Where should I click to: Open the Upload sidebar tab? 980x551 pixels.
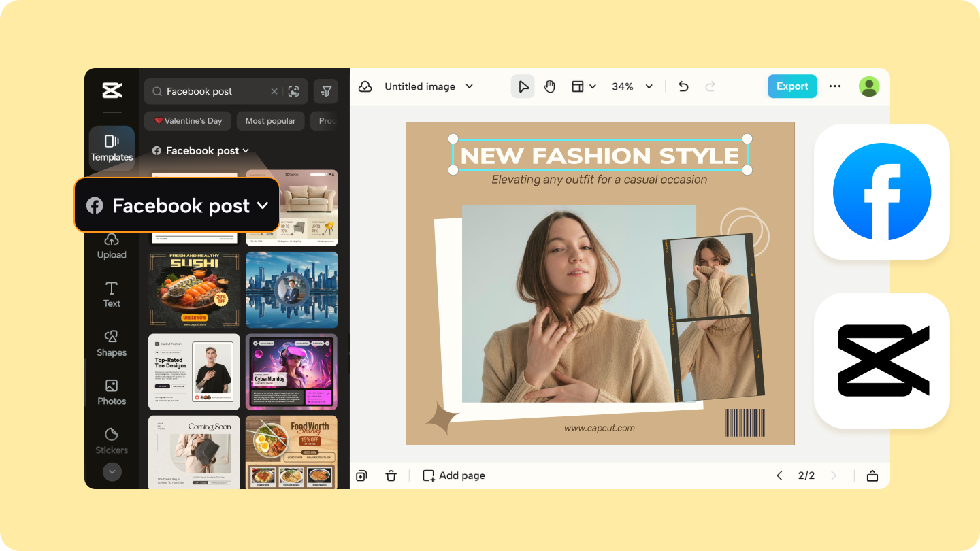[x=112, y=246]
